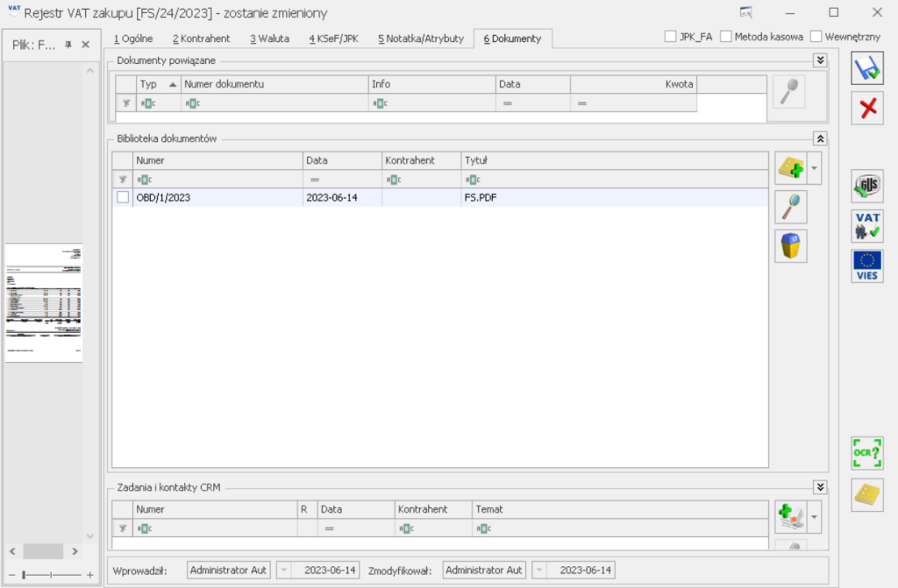898x588 pixels.
Task: Zoom in the file preview with plus
Action: (90, 575)
